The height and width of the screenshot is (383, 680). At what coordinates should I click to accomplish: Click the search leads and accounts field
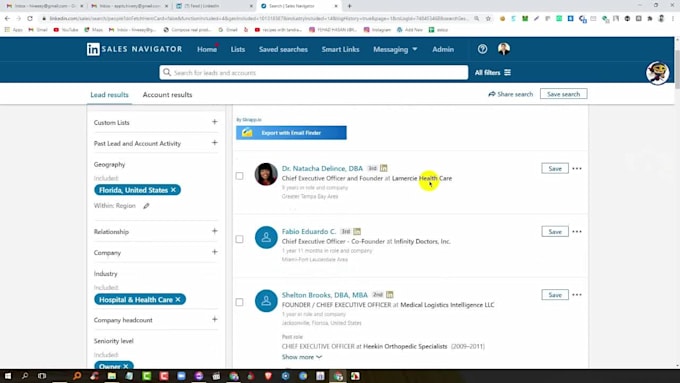click(314, 72)
